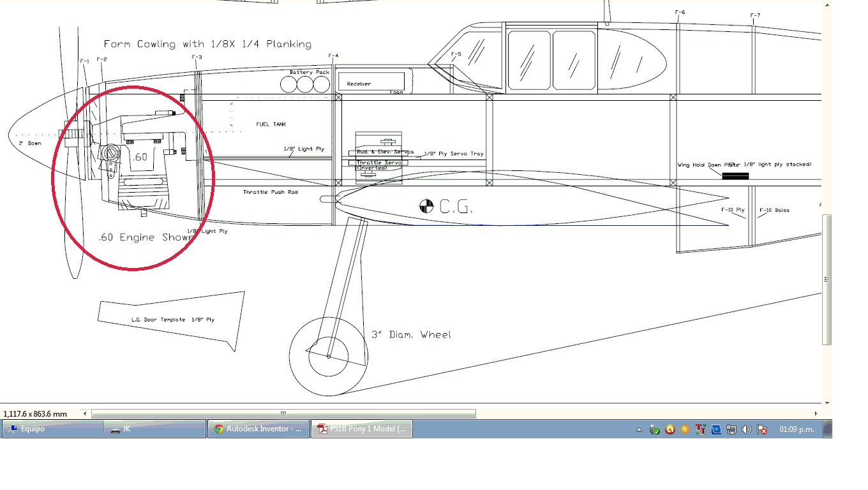The height and width of the screenshot is (490, 868).
Task: Open the network connection tray icon
Action: click(x=731, y=430)
